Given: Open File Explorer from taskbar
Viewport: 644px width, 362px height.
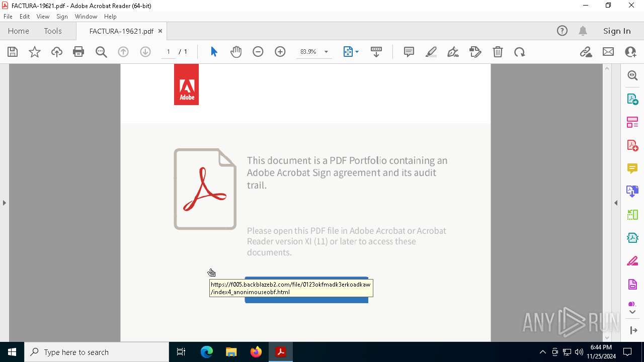Looking at the screenshot, I should (x=231, y=352).
